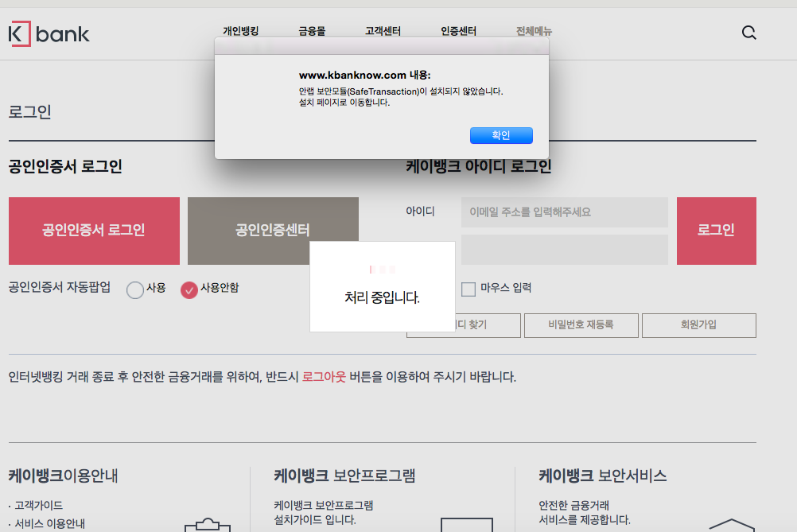The image size is (797, 532).
Task: Click the red 공인인증서 로그인 button
Action: (x=94, y=231)
